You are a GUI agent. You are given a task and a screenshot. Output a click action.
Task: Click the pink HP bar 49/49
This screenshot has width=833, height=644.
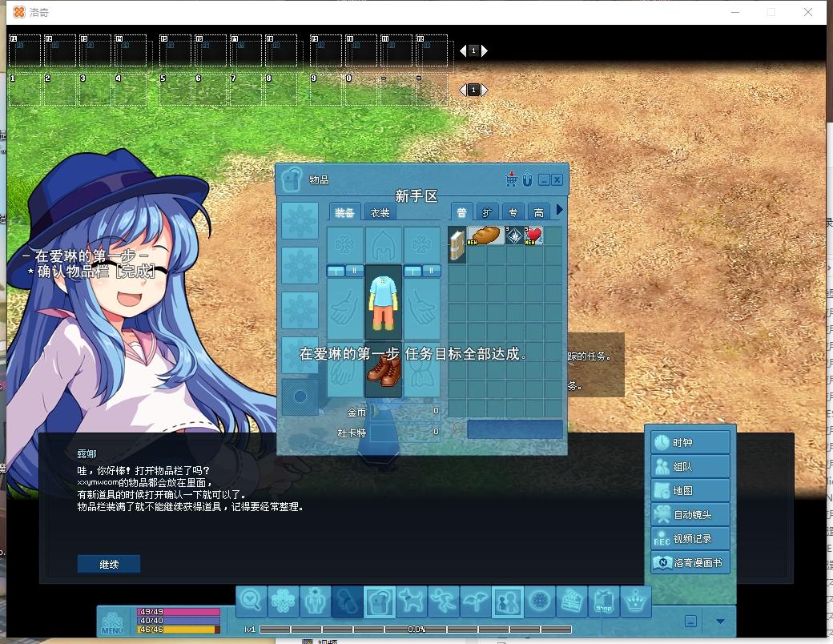[x=179, y=612]
